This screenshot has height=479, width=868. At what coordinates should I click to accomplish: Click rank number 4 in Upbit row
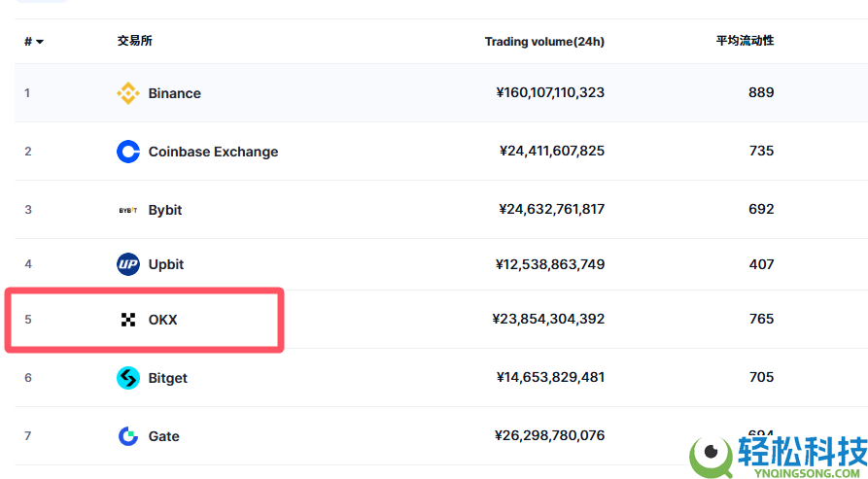coord(27,264)
